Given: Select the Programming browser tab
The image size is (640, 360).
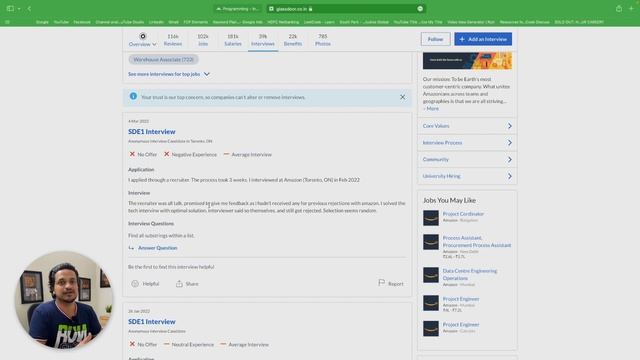Looking at the screenshot, I should 238,9.
